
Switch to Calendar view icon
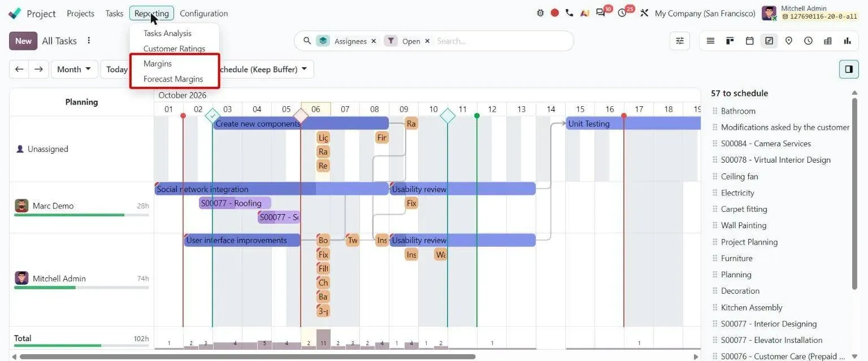750,41
